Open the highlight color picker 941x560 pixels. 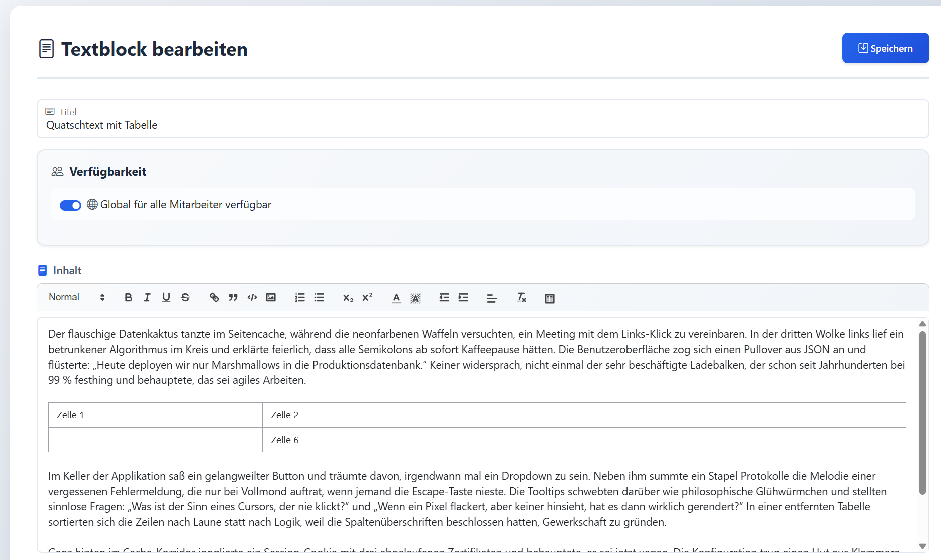pyautogui.click(x=415, y=297)
